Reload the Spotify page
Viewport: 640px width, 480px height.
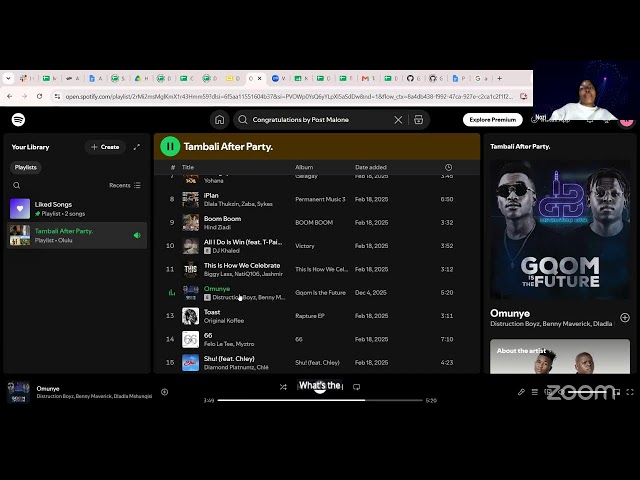(x=39, y=96)
